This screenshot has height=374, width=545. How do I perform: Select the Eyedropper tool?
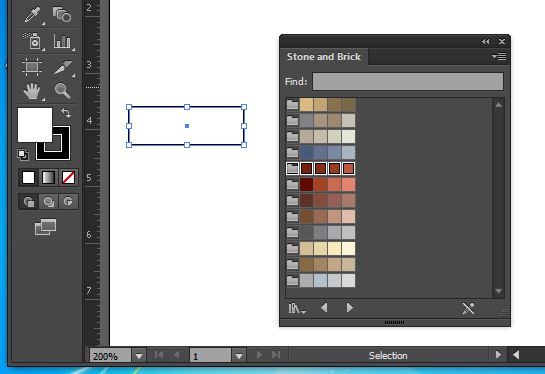pos(32,15)
